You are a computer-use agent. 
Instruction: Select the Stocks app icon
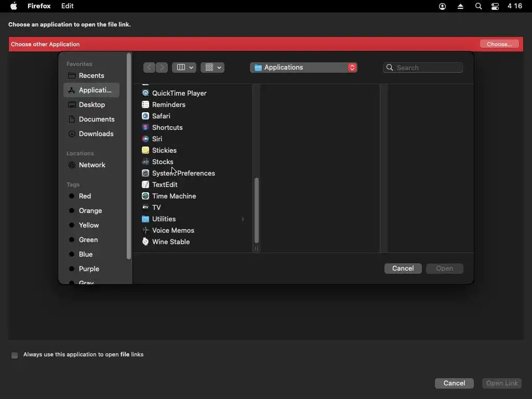coord(145,162)
